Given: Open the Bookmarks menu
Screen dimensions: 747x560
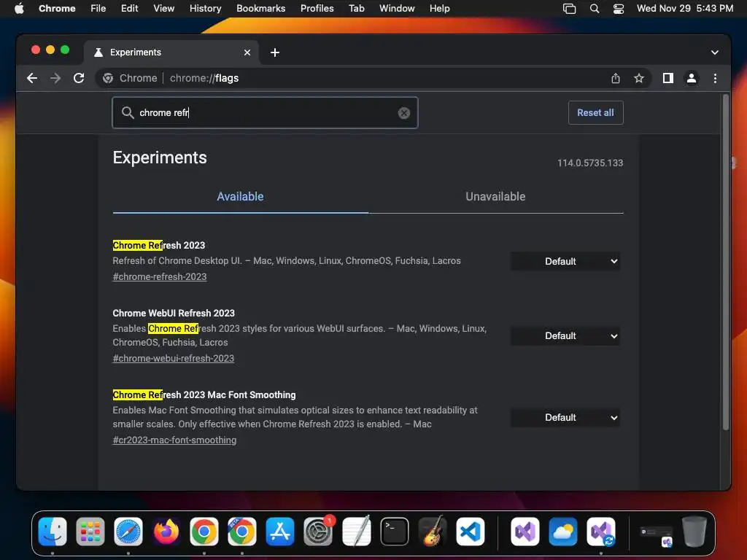Looking at the screenshot, I should pyautogui.click(x=260, y=9).
